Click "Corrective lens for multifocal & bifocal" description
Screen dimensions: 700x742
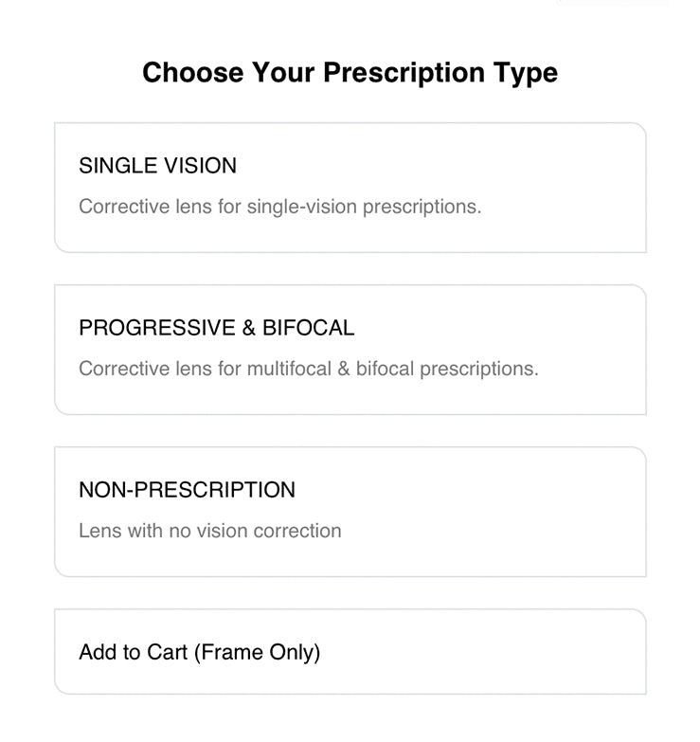coord(308,369)
